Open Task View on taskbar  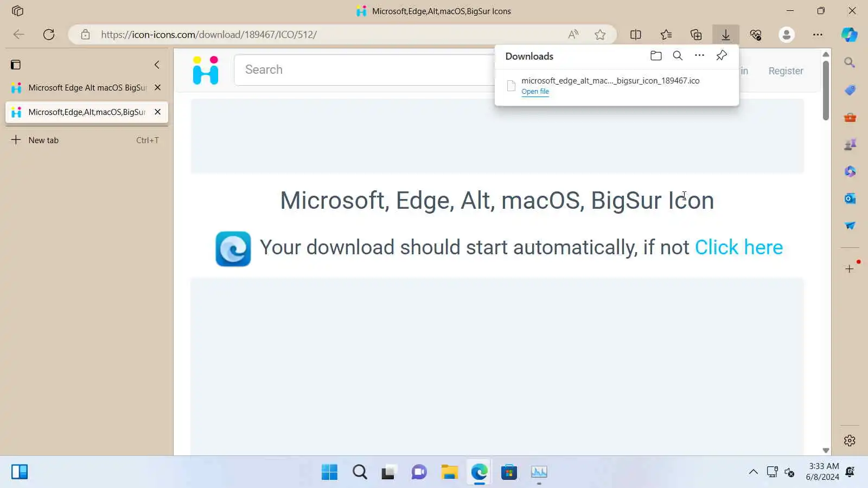click(x=389, y=472)
